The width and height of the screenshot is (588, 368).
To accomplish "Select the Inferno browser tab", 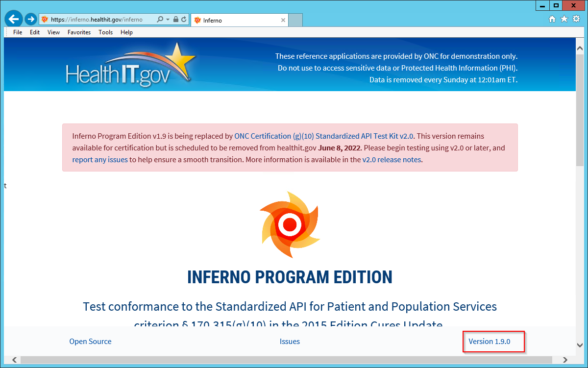I will pos(239,20).
